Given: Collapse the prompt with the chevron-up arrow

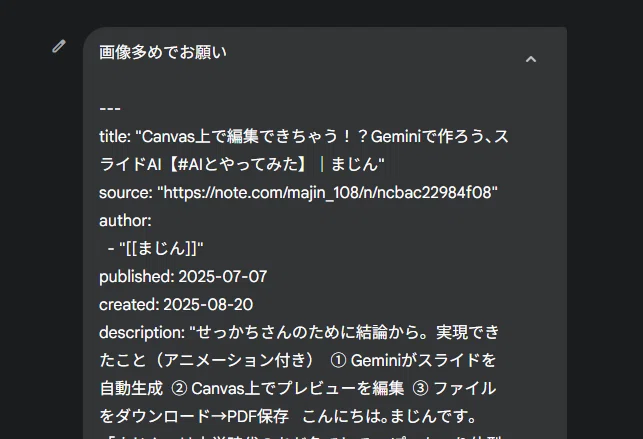Looking at the screenshot, I should pos(531,59).
